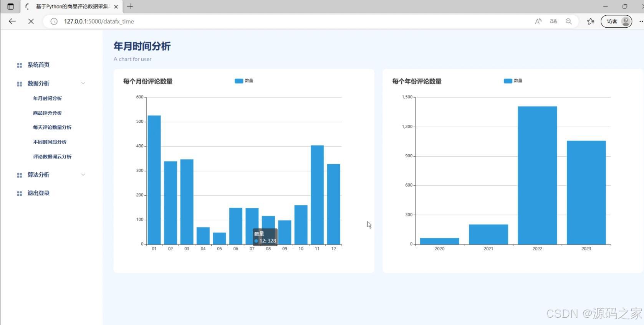Click the month 01 bar in monthly chart

pyautogui.click(x=154, y=180)
